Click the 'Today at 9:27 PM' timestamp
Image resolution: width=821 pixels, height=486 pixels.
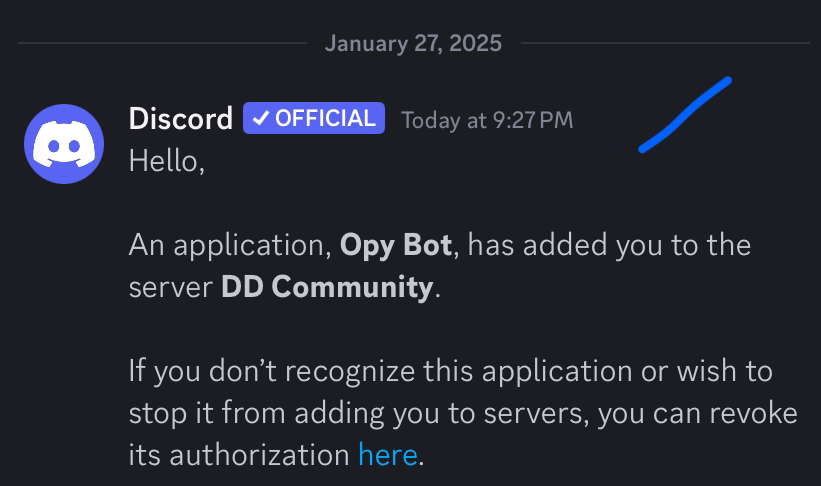pyautogui.click(x=487, y=120)
